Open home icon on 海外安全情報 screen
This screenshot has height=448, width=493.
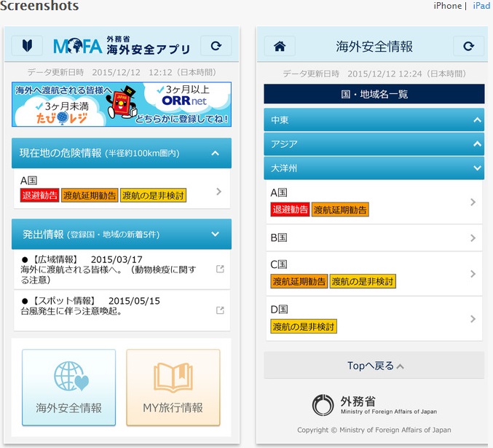(280, 46)
